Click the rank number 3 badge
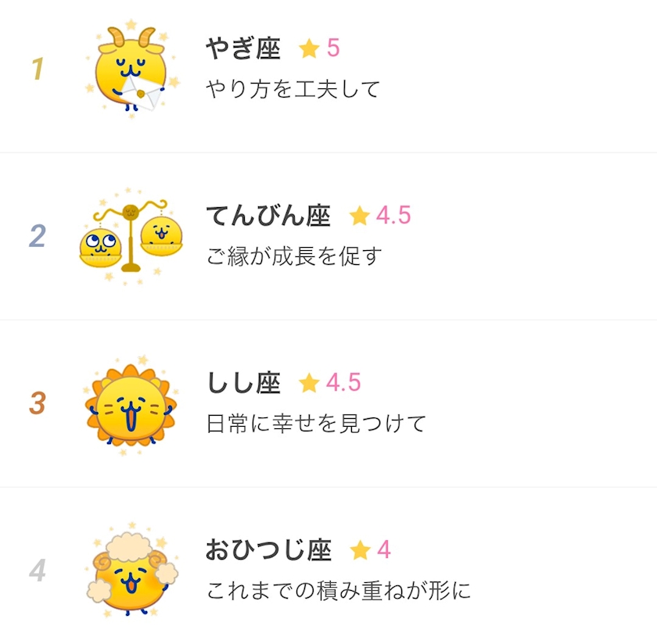This screenshot has width=657, height=644. point(38,402)
